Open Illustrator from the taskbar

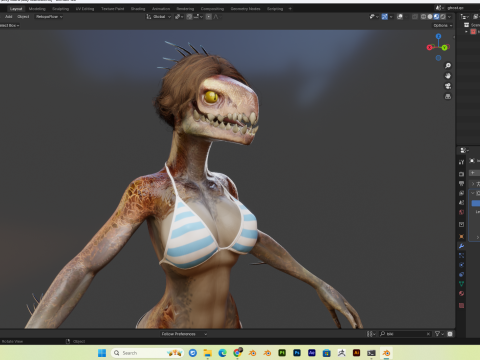(x=356, y=353)
